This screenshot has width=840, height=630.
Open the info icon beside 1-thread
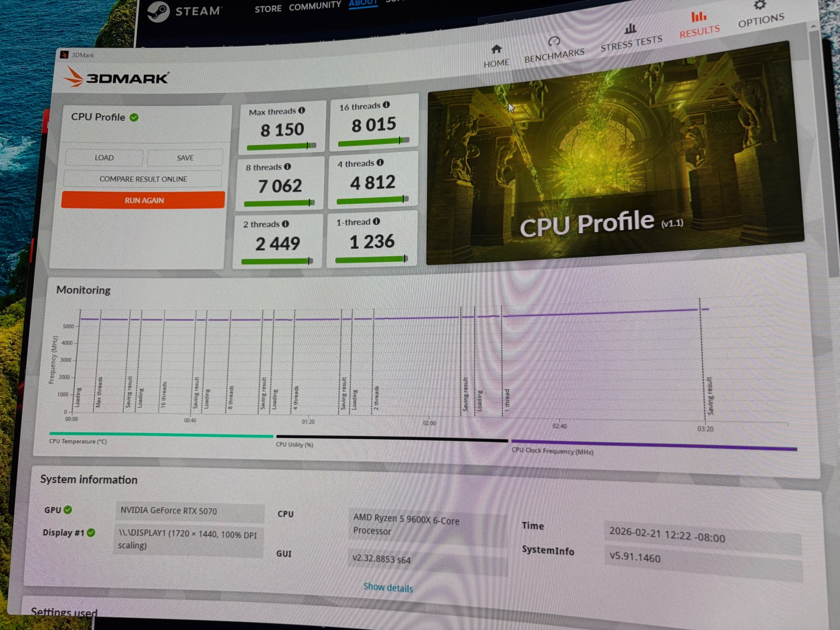pos(376,221)
